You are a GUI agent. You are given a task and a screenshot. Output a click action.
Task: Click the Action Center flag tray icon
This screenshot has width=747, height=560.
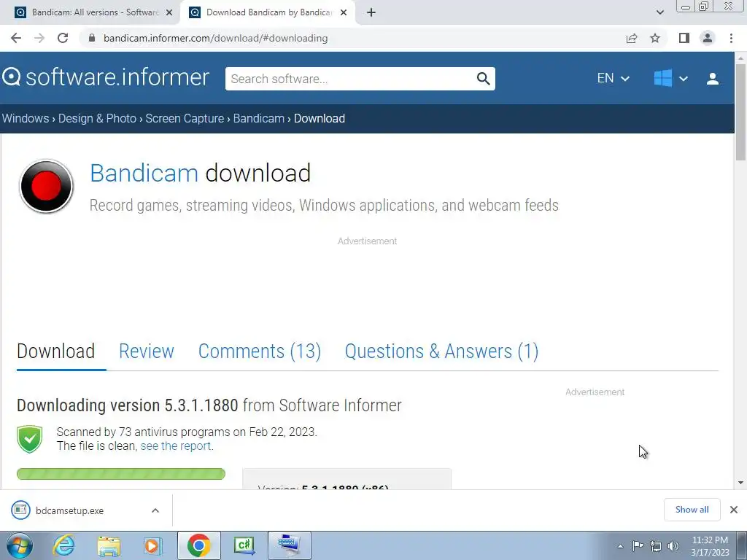click(638, 546)
